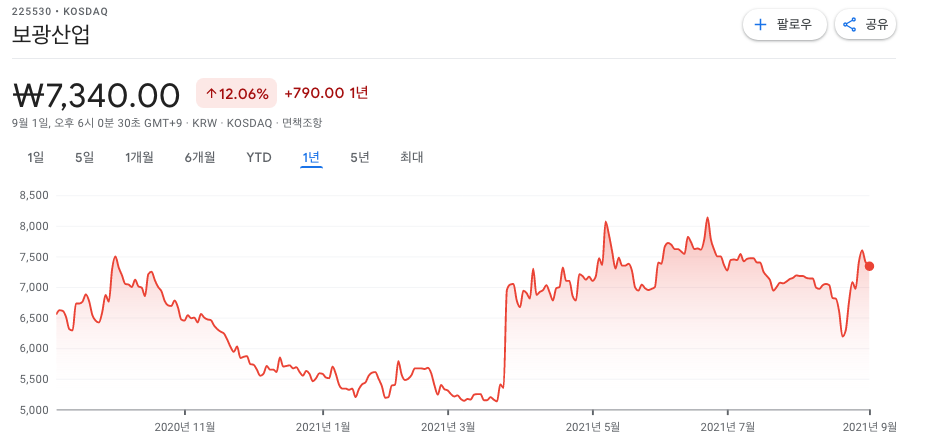Select the 1일 time range tab
This screenshot has width=929, height=443.
click(36, 158)
